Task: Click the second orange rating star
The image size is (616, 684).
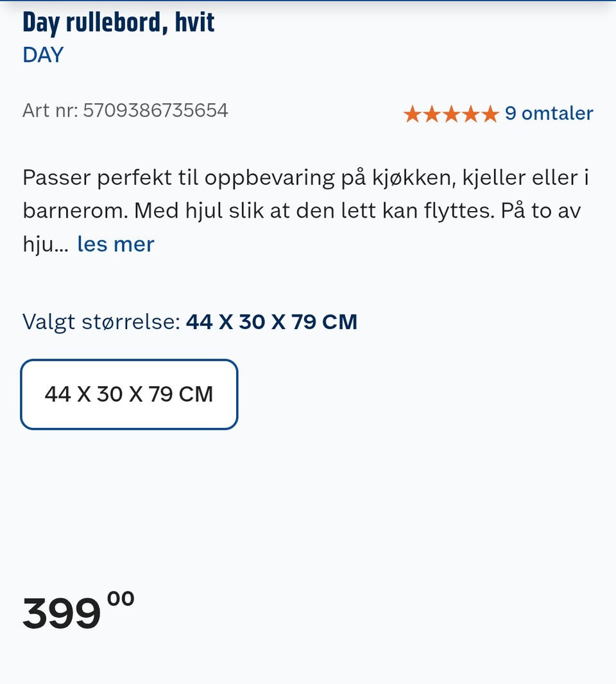Action: (x=431, y=114)
